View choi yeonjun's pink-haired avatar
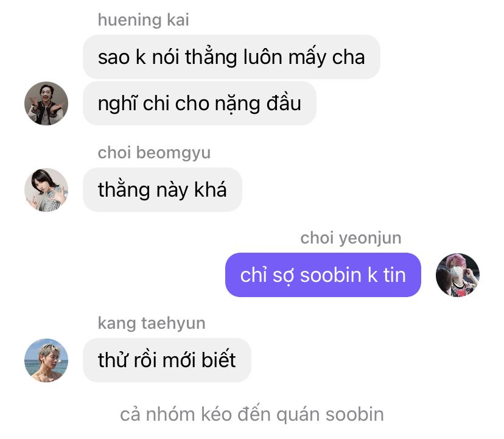The height and width of the screenshot is (439, 504). 457,275
